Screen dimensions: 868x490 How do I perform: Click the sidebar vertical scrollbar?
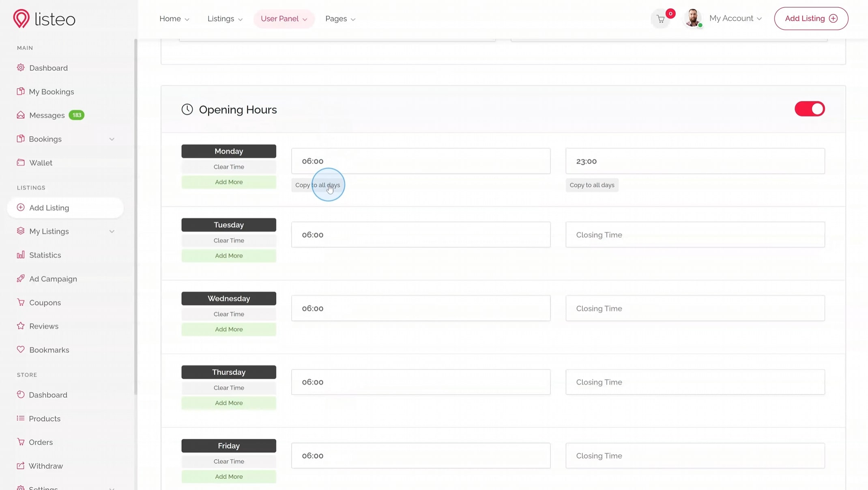(x=135, y=215)
